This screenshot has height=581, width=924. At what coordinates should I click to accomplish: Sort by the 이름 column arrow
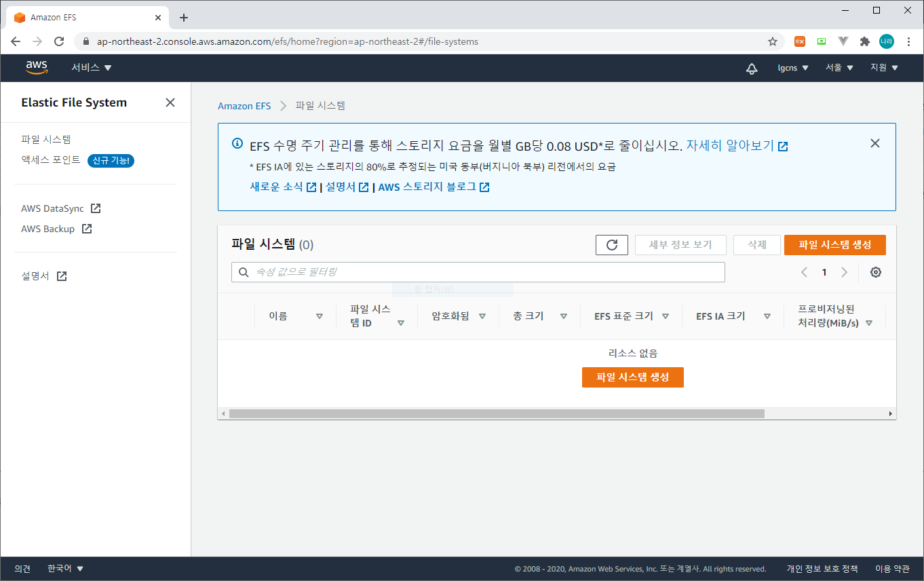[320, 316]
